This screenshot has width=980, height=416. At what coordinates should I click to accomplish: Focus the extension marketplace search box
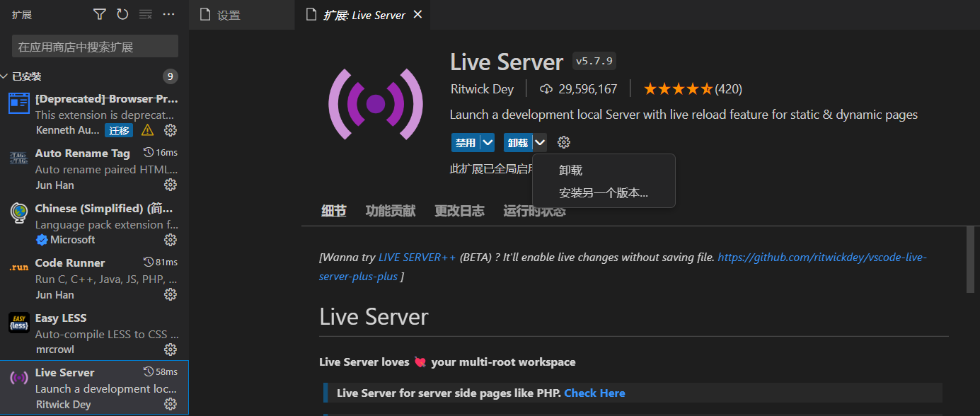pyautogui.click(x=95, y=47)
